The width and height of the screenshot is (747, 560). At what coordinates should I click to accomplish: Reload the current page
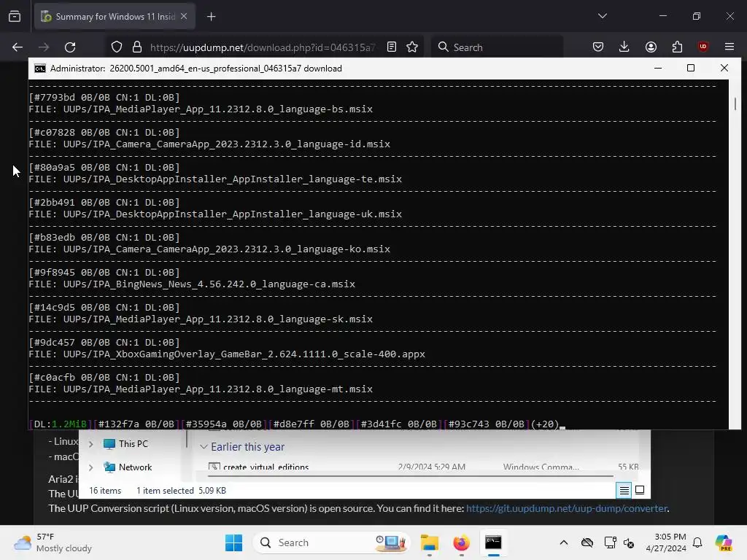70,47
